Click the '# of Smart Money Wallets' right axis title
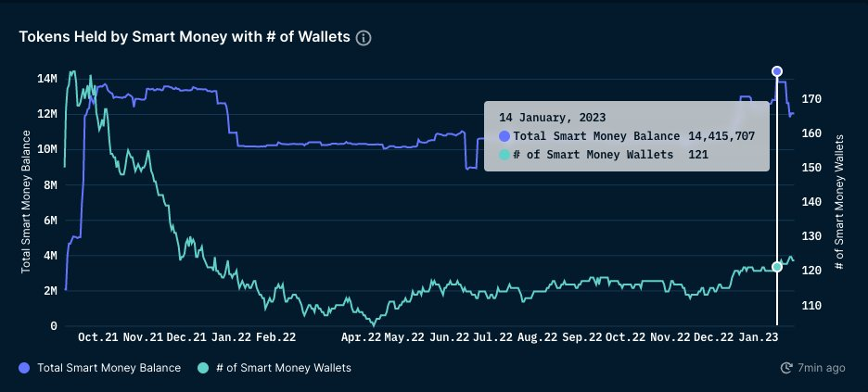This screenshot has width=868, height=392. (839, 202)
